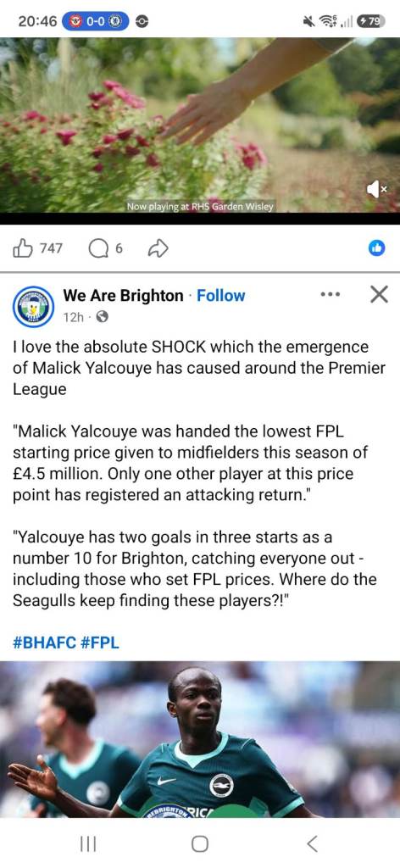
Task: Go to home screen via navigation button
Action: point(200,843)
